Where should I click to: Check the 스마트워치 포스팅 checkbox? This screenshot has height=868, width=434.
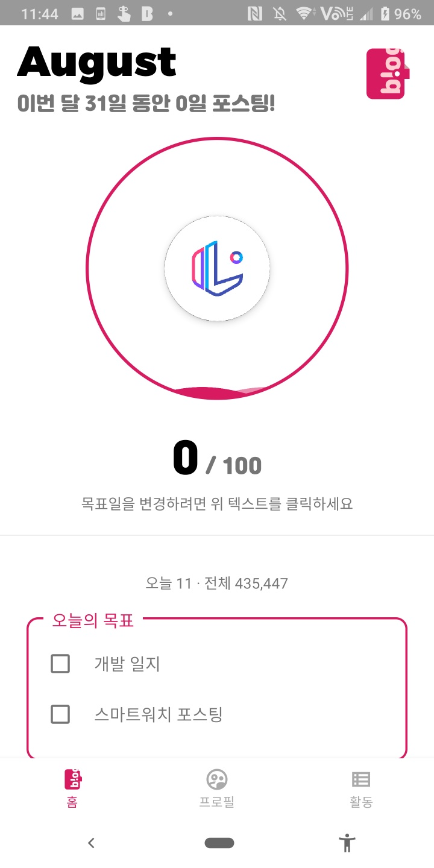coord(60,714)
